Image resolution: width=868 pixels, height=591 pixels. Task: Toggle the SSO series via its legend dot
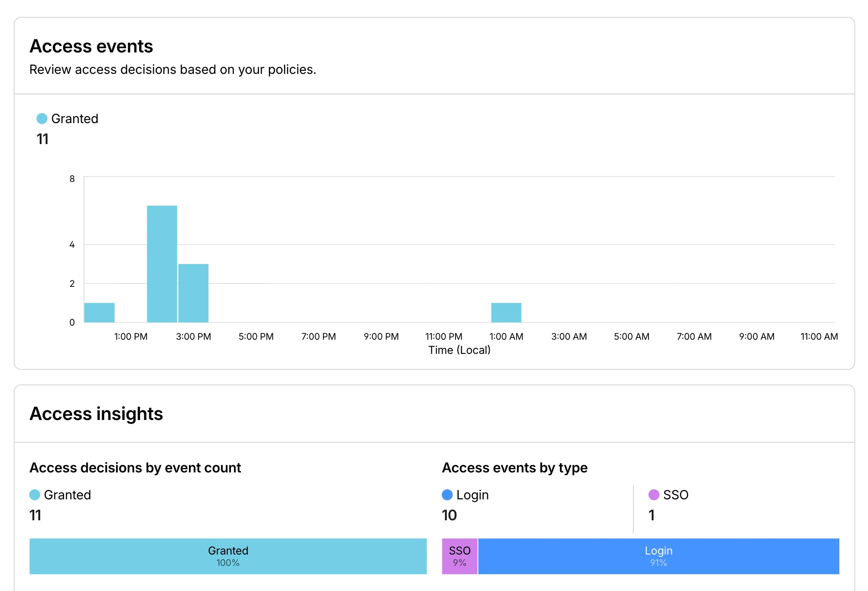pos(654,494)
